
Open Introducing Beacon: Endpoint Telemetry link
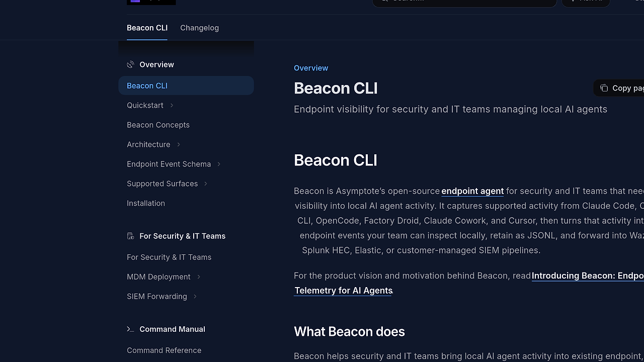click(588, 276)
